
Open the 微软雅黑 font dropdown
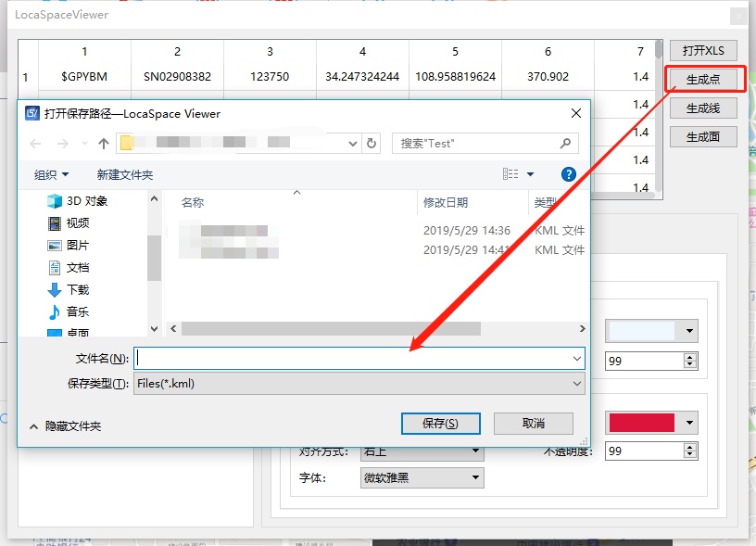[422, 478]
